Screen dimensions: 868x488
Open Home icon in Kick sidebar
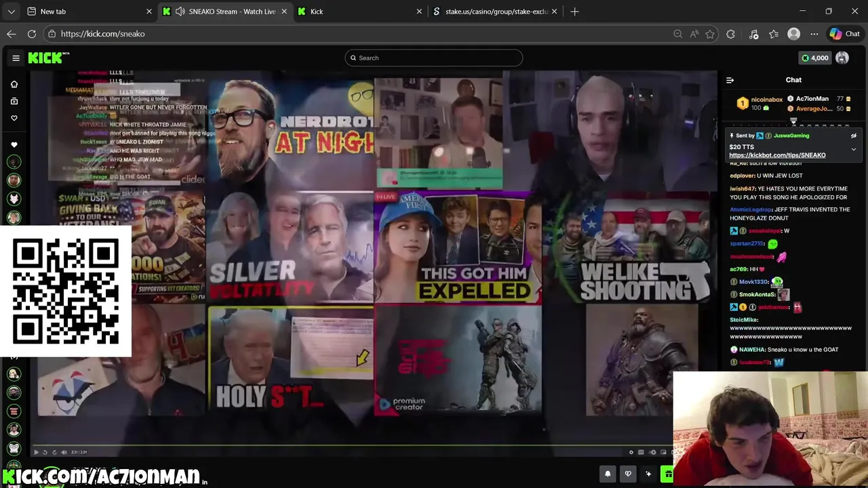14,84
